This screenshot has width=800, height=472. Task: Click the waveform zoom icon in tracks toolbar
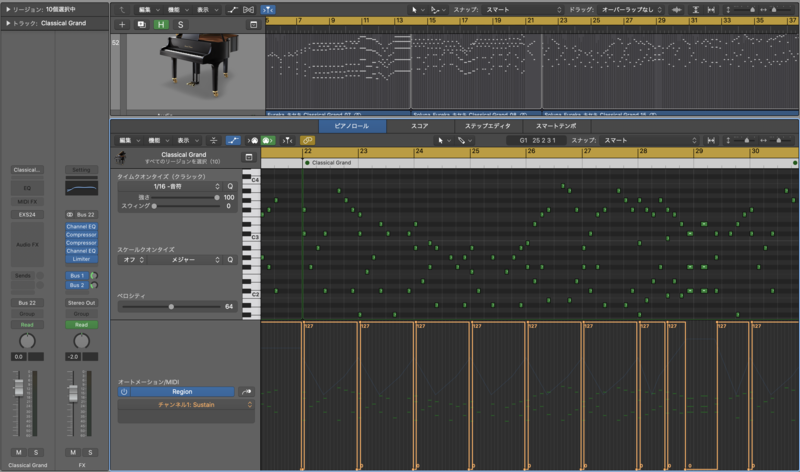pos(677,10)
